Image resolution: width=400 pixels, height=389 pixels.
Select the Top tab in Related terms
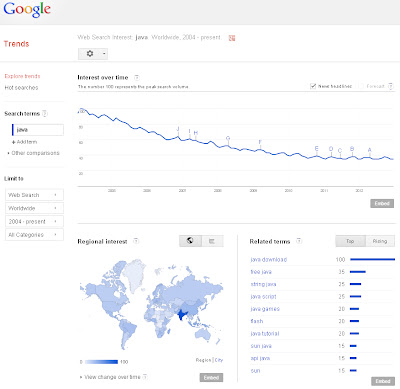point(350,241)
